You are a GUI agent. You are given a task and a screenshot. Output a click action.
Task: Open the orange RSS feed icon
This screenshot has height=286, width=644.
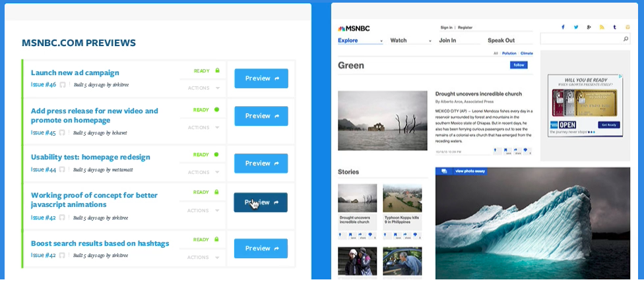coord(602,27)
